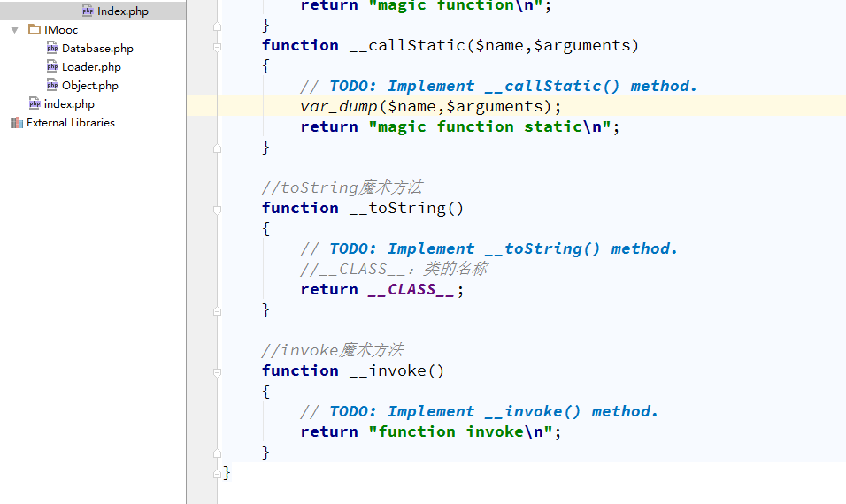Screen dimensions: 846x504
Task: Click the string "function invoke\n"
Action: click(x=460, y=431)
